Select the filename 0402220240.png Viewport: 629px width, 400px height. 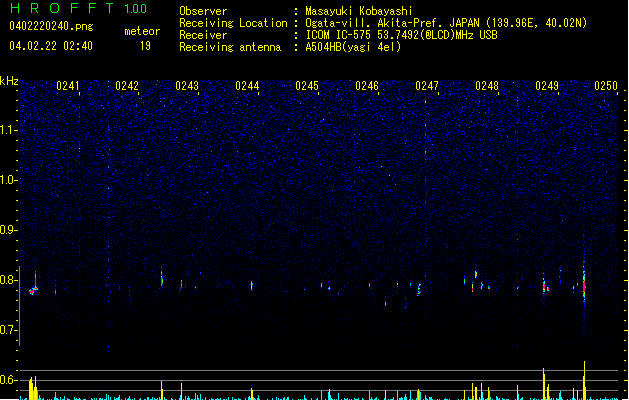pos(51,26)
